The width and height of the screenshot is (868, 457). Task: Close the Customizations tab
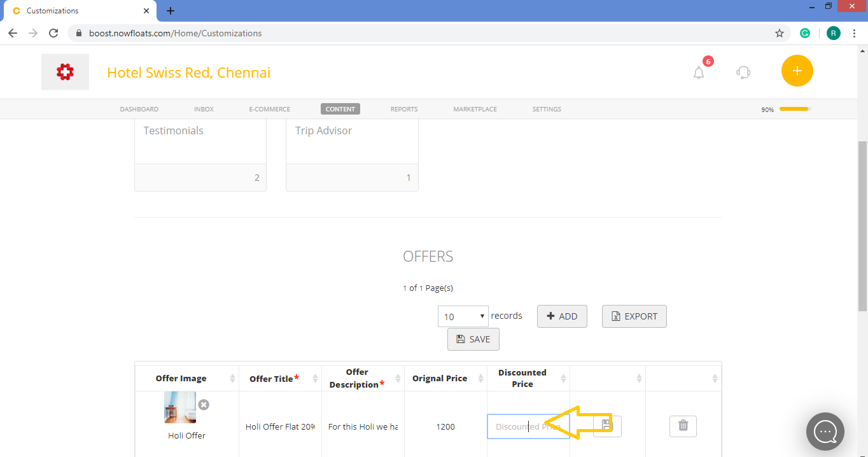tap(146, 11)
